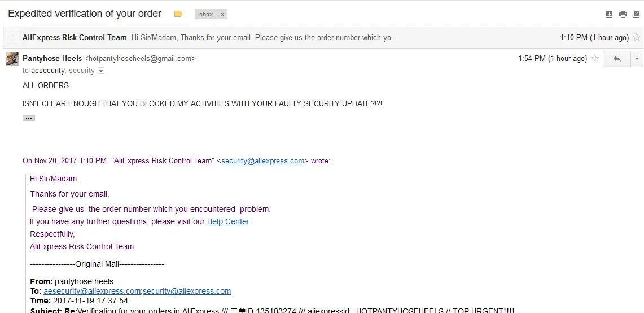Click the Inbox label tag

coord(205,15)
